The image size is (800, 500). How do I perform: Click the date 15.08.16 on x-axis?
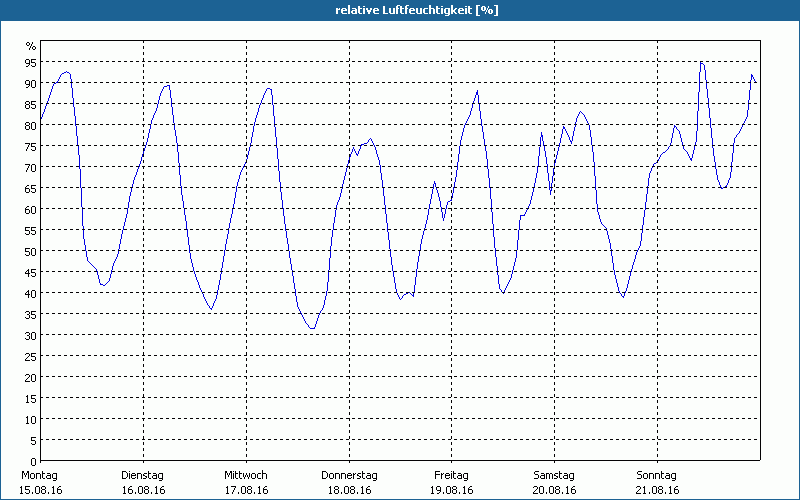click(x=40, y=490)
